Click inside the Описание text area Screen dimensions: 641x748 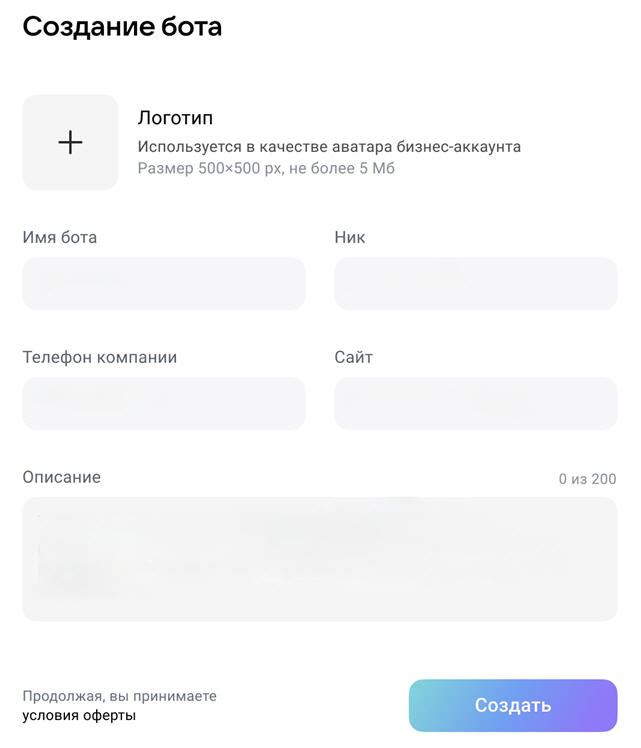click(320, 558)
